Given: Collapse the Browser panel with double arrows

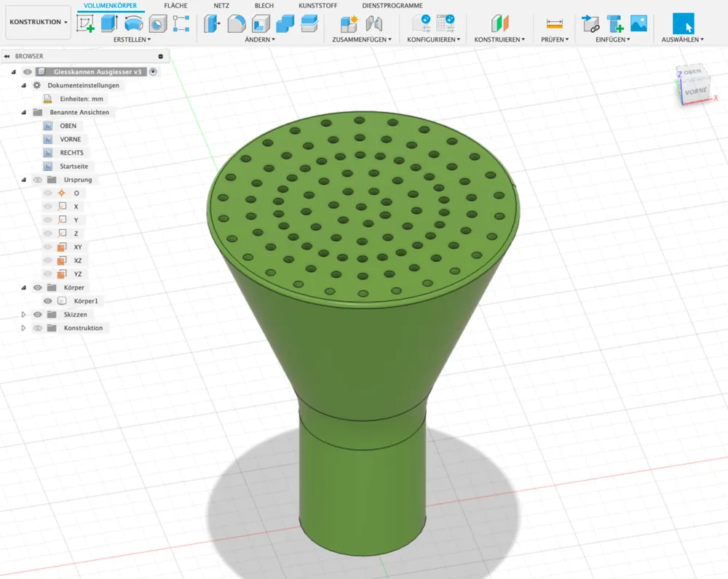Looking at the screenshot, I should click(7, 56).
